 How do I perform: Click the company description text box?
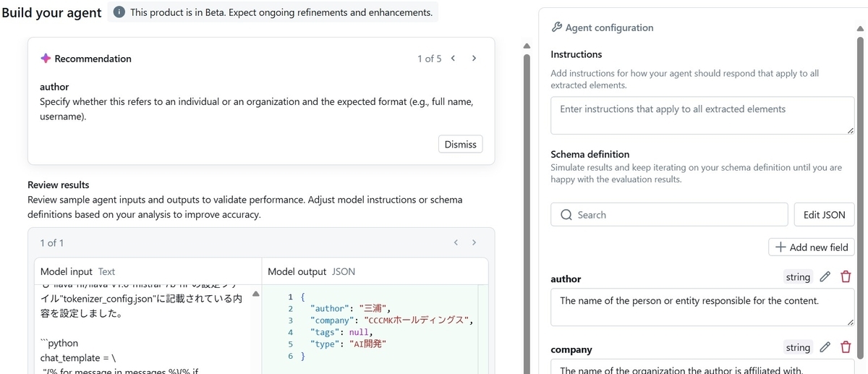point(702,367)
